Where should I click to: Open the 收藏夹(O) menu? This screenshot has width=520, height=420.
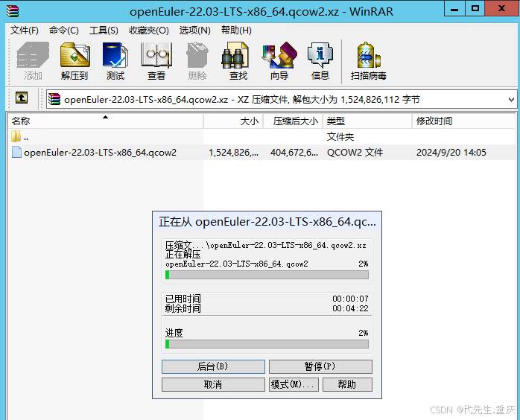click(x=149, y=31)
